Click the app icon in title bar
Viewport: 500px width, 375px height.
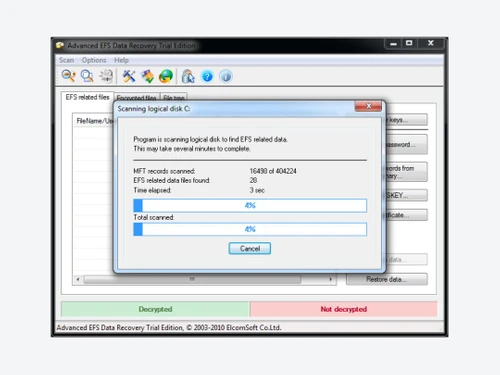[x=60, y=45]
